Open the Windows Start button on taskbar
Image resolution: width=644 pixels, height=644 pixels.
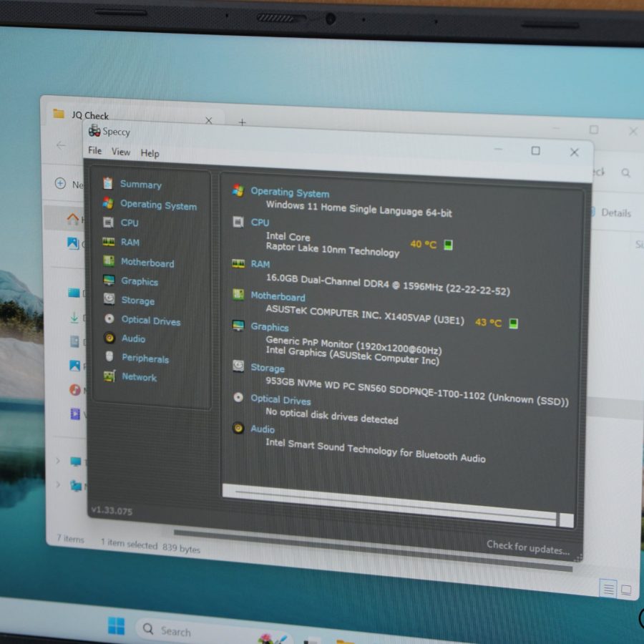click(116, 625)
